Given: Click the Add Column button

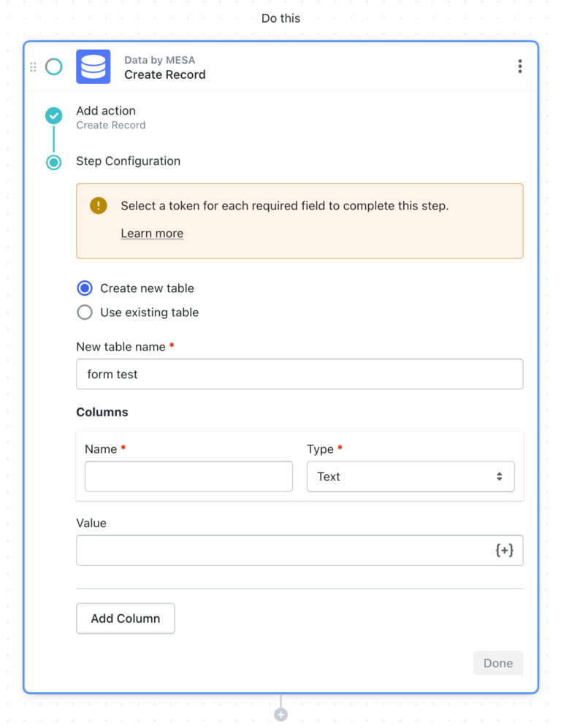Looking at the screenshot, I should point(125,618).
